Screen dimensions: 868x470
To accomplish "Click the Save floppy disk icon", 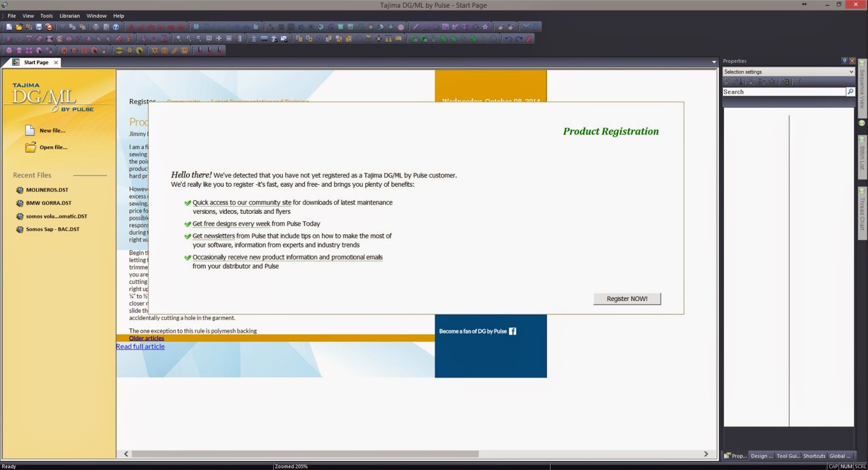I will click(39, 27).
